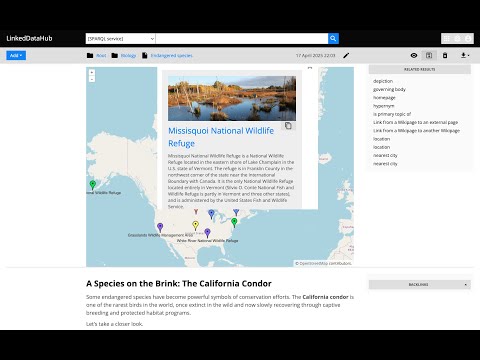The image size is (480, 360).
Task: Select 'hypernym' related result
Action: (x=384, y=106)
